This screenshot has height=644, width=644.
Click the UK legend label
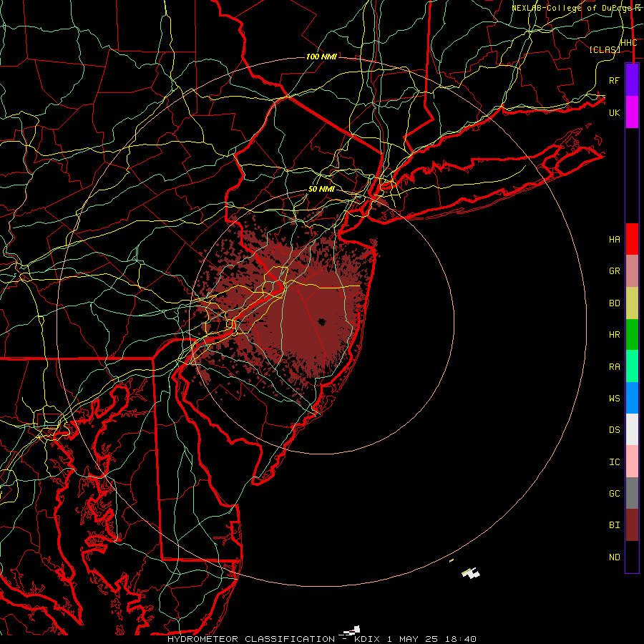click(614, 112)
